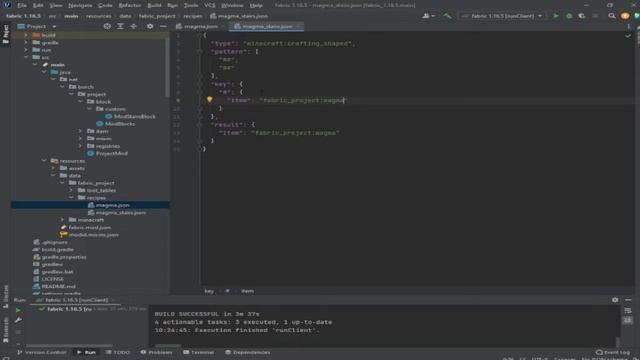This screenshot has height=360, width=640.
Task: Hide the Run tool window with minus icon
Action: (x=628, y=300)
